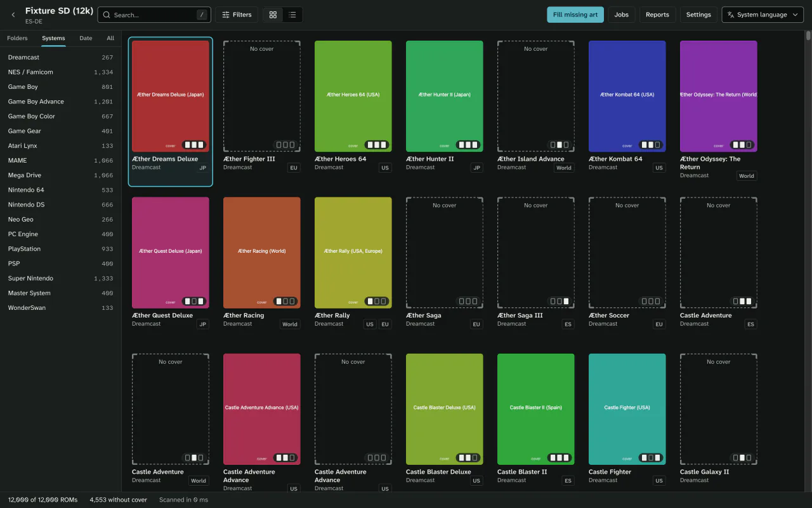Switch to the Folders tab
The height and width of the screenshot is (508, 812).
17,38
